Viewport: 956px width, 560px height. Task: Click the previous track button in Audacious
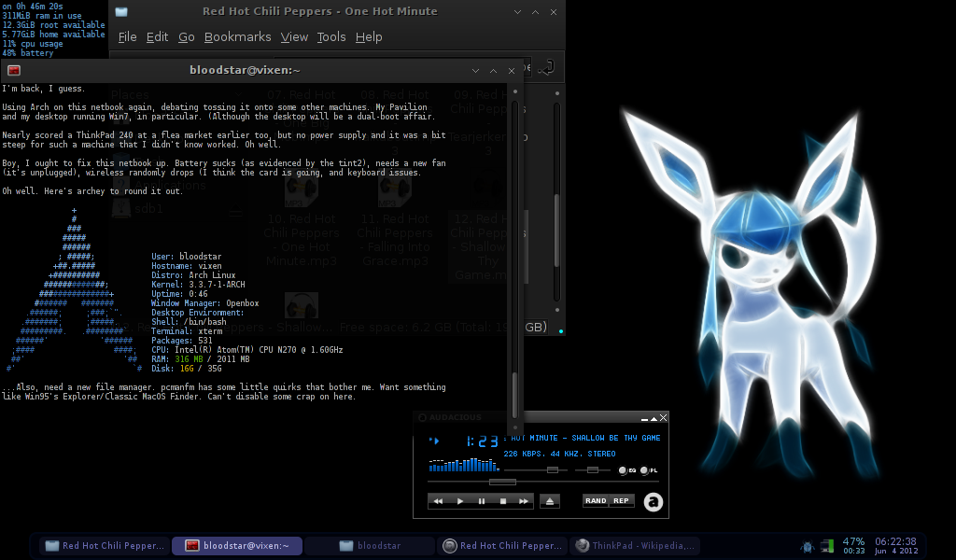pyautogui.click(x=438, y=501)
